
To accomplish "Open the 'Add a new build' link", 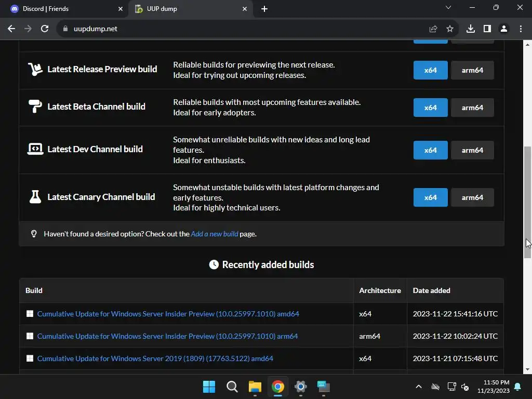I will pos(215,234).
